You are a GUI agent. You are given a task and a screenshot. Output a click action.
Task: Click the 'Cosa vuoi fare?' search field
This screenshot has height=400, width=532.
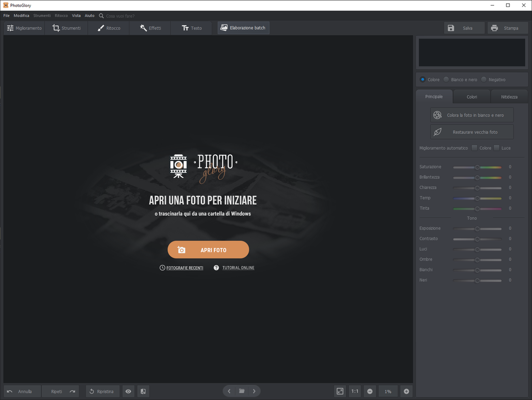(120, 16)
